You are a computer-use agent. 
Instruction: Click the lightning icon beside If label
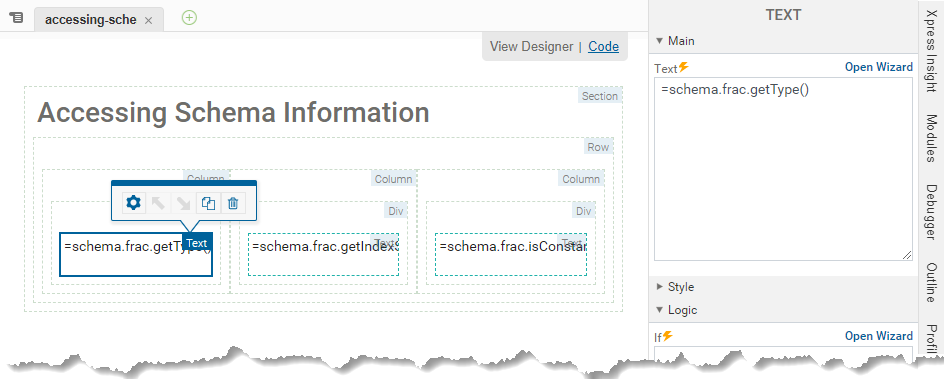[x=667, y=336]
